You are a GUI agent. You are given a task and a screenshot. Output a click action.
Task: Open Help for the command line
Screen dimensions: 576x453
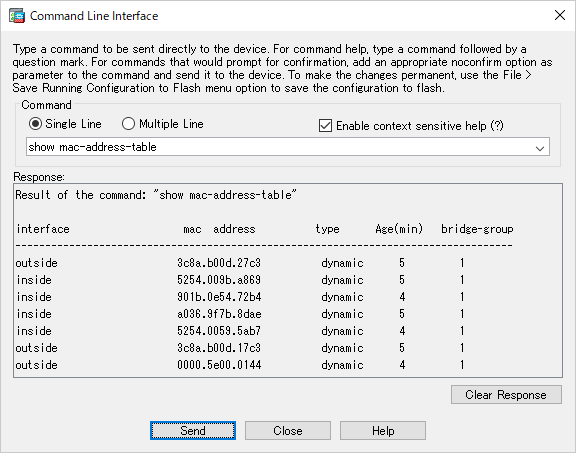[383, 431]
